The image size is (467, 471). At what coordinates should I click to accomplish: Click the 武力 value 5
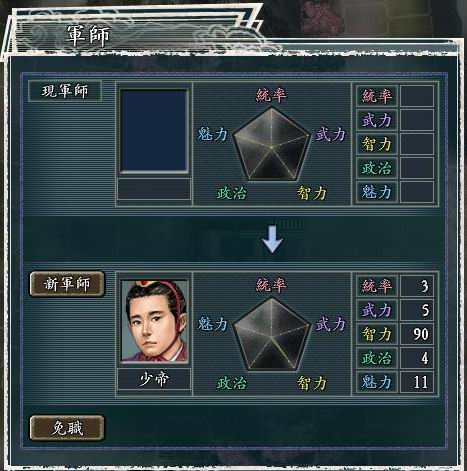[x=417, y=310]
